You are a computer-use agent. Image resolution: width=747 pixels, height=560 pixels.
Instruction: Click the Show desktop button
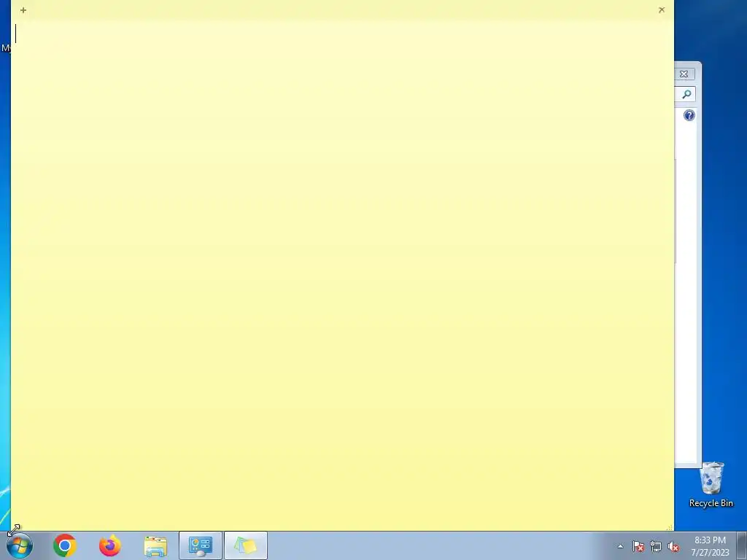point(742,546)
